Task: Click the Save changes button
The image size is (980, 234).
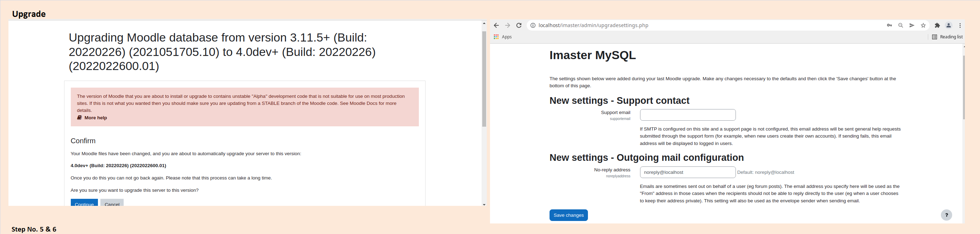Action: coord(568,215)
